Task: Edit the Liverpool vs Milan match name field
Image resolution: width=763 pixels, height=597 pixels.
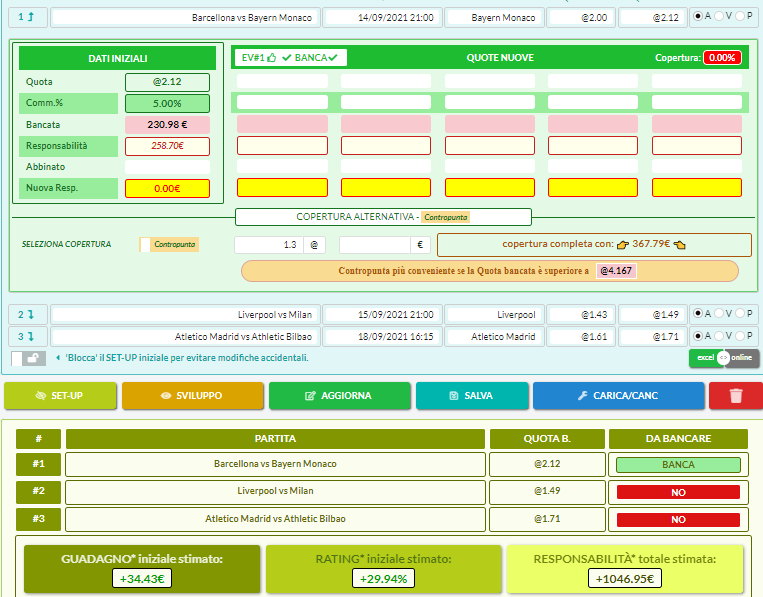Action: [x=186, y=315]
